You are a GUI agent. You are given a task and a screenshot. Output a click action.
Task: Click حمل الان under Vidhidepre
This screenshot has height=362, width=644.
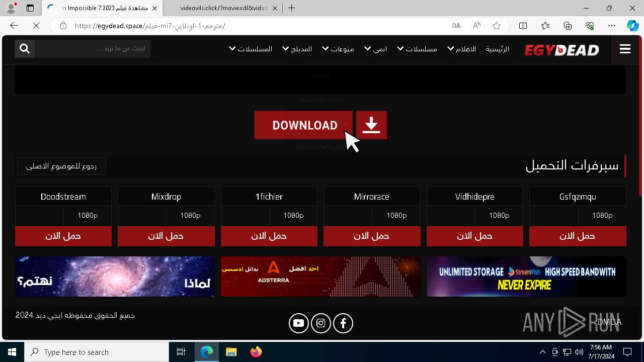475,236
